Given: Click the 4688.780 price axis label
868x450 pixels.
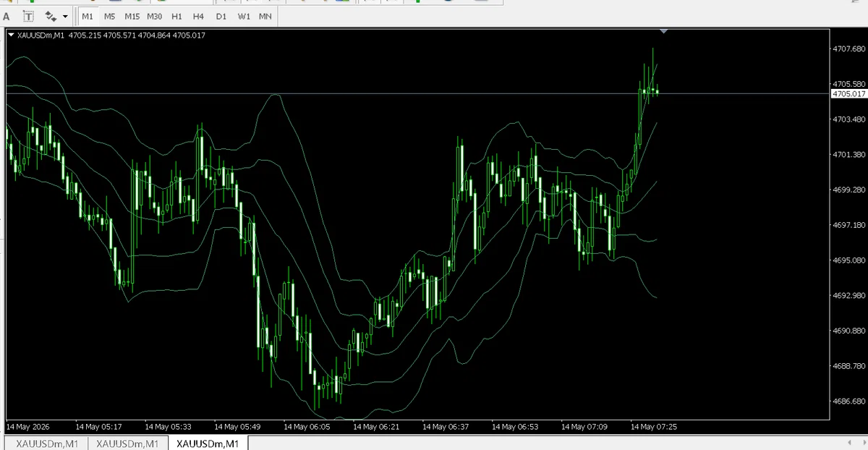Looking at the screenshot, I should coord(849,366).
